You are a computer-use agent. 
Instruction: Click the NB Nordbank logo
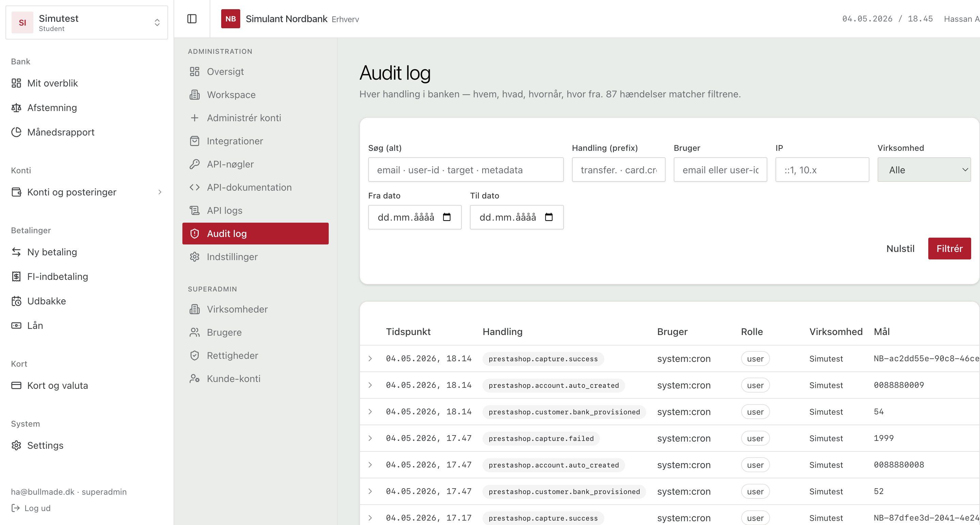click(x=231, y=19)
